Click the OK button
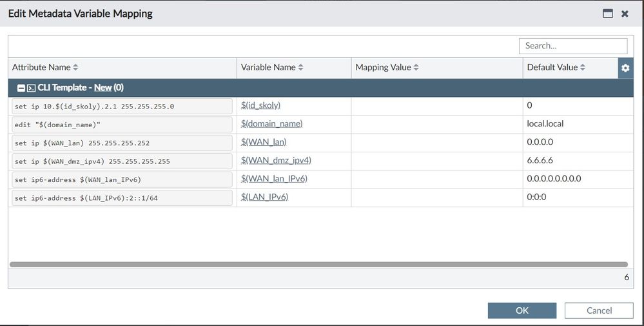 pos(522,311)
